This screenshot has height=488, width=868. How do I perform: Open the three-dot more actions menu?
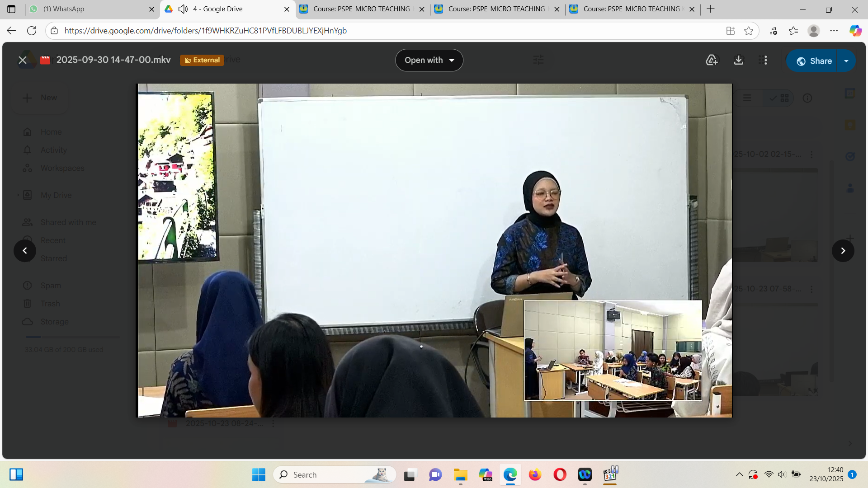click(x=765, y=60)
